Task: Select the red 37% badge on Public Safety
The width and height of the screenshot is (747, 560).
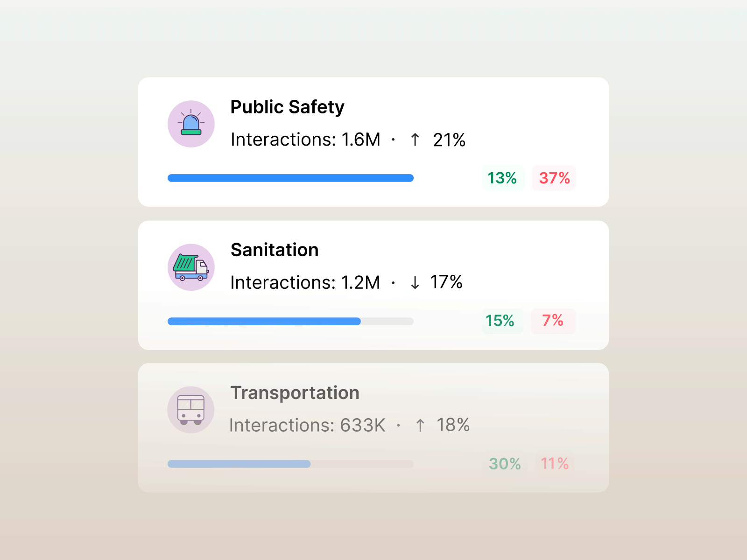Action: coord(553,178)
